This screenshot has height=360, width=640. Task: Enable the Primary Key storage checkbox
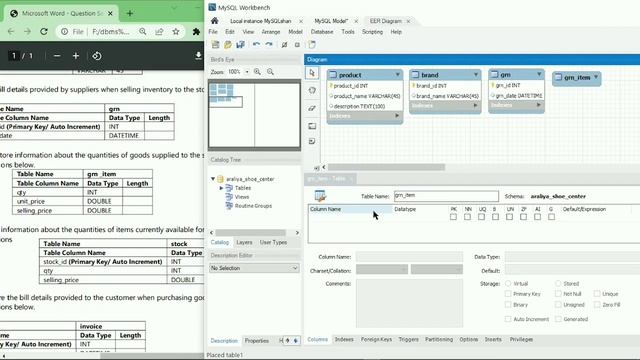click(508, 293)
